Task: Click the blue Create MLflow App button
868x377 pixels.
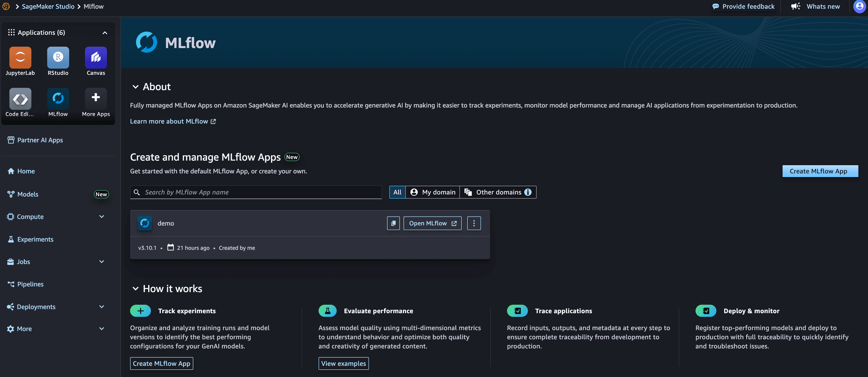Action: point(820,171)
